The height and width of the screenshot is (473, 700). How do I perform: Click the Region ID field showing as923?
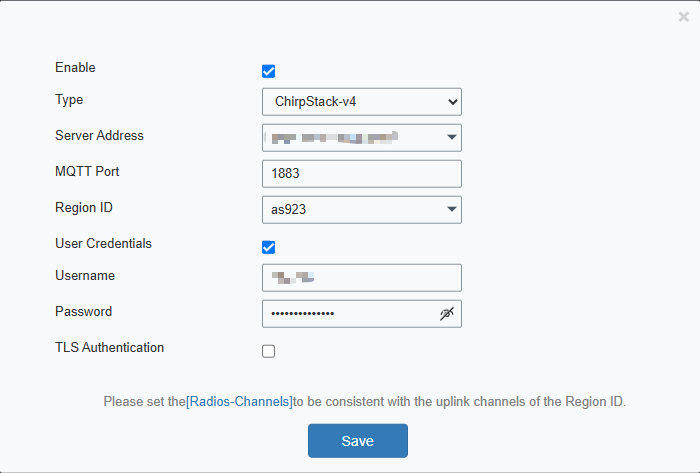click(350, 209)
